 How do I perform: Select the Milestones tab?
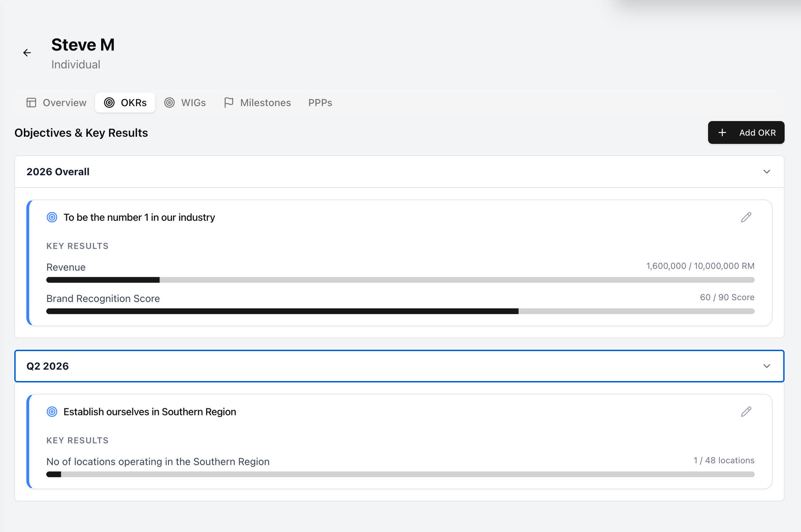tap(265, 102)
